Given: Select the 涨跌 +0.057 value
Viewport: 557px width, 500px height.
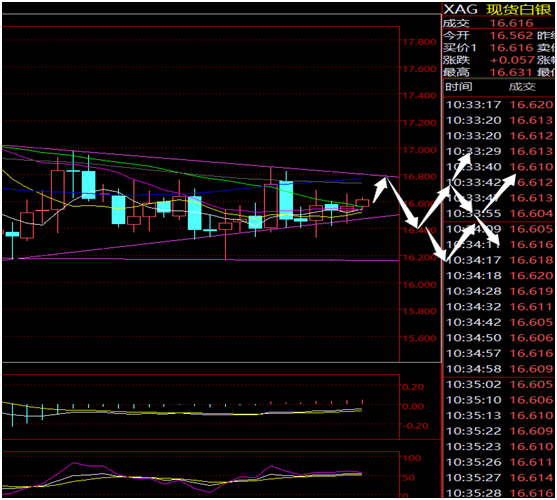Looking at the screenshot, I should [x=512, y=60].
